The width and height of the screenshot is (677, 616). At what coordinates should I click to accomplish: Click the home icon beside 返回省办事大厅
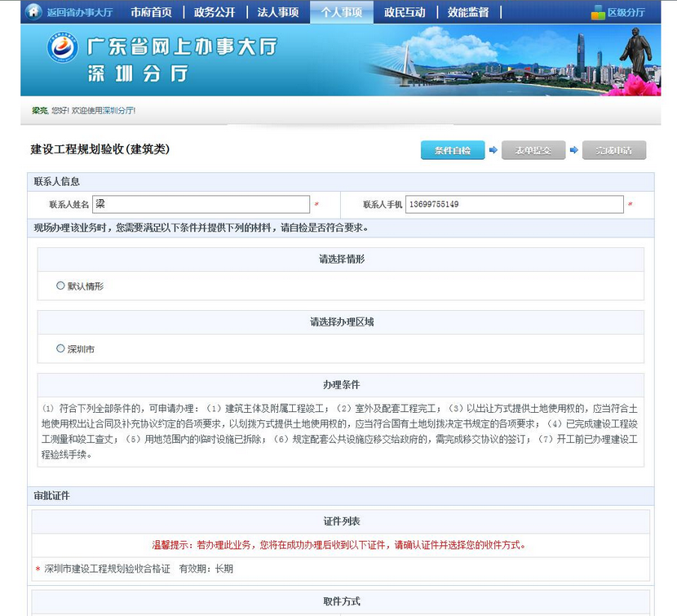coord(33,11)
